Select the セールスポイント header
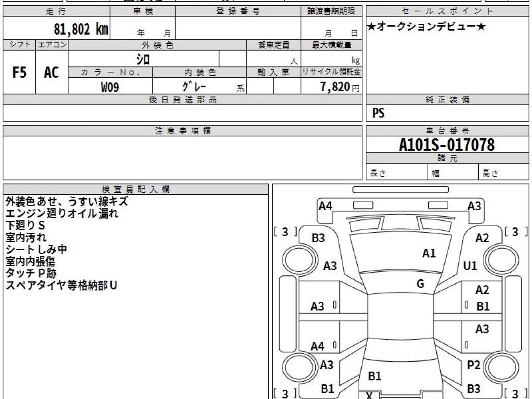The image size is (532, 399). (x=447, y=12)
